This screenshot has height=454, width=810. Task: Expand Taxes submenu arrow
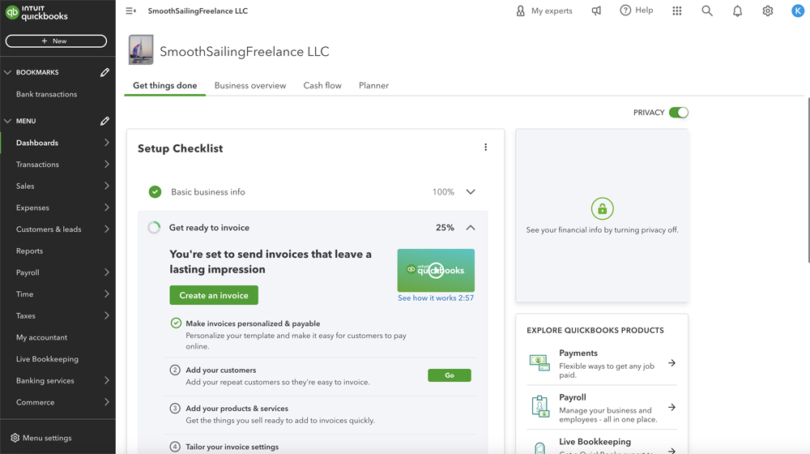pyautogui.click(x=106, y=316)
